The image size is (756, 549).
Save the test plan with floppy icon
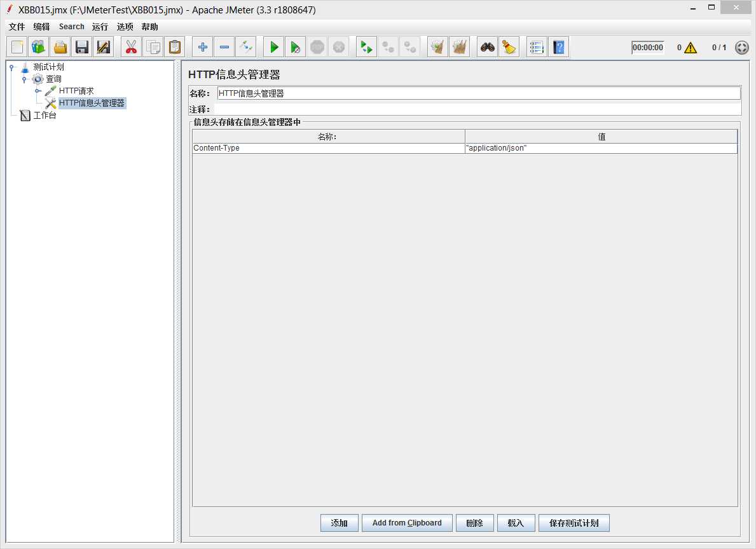click(x=82, y=47)
